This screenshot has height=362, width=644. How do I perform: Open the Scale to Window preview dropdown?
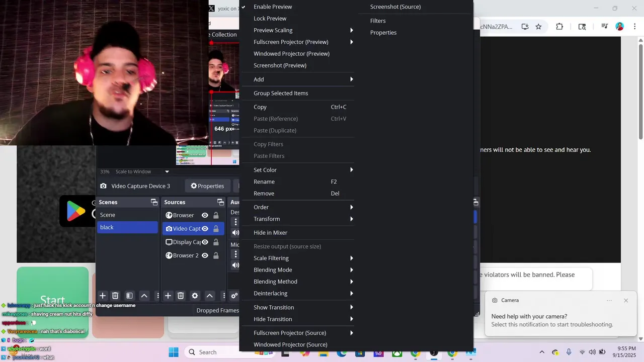coord(142,171)
